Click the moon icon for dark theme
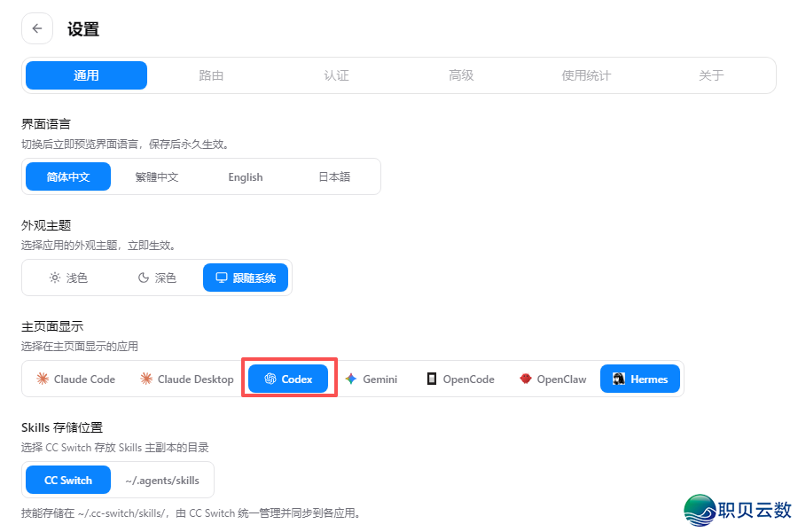The height and width of the screenshot is (532, 798). tap(144, 278)
